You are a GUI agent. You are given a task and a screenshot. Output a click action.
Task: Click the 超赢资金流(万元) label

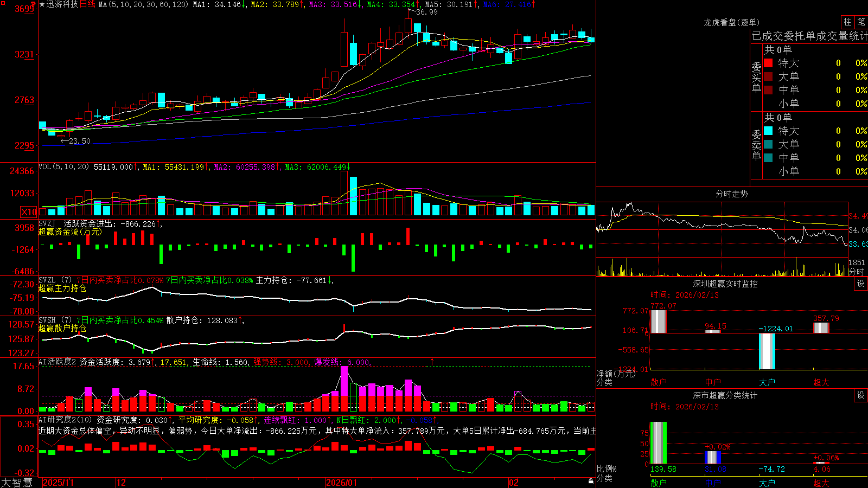70,232
